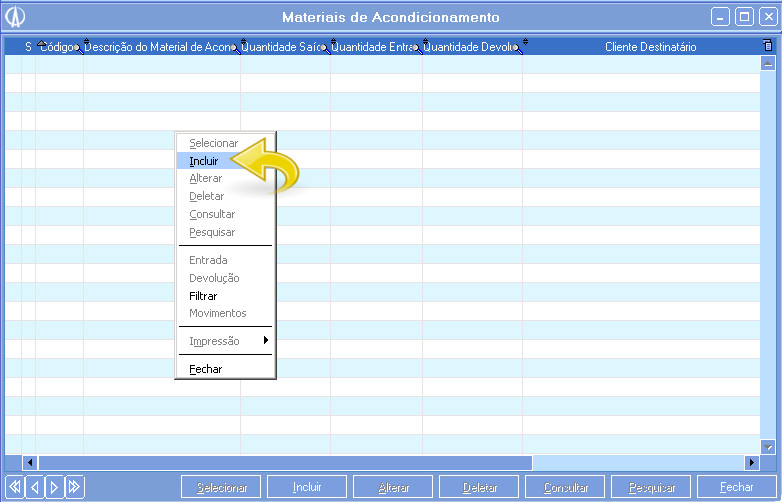Sort by Cliente Destinatário column header
This screenshot has width=782, height=502.
coord(650,47)
